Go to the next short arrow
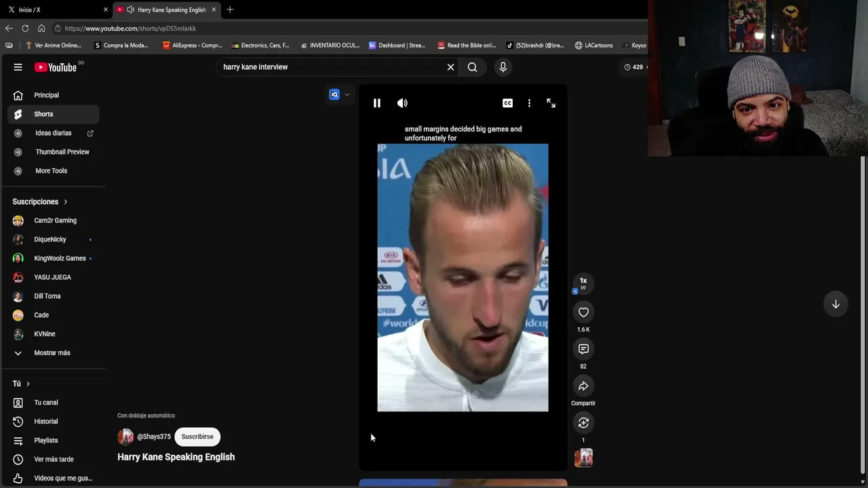Viewport: 868px width, 488px height. click(x=835, y=304)
